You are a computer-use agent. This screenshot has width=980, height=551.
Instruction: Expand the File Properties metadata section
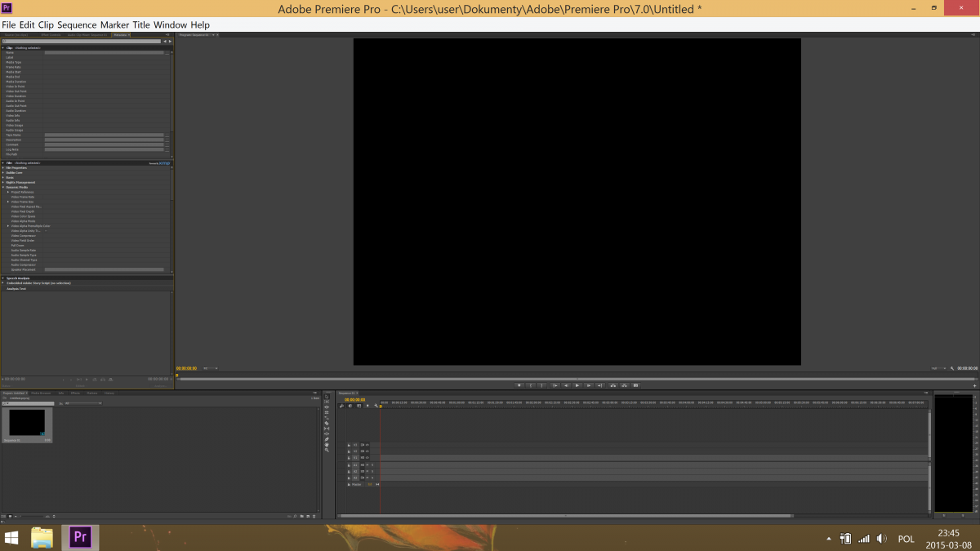tap(3, 168)
